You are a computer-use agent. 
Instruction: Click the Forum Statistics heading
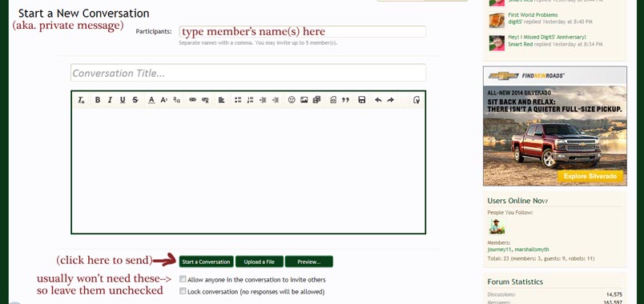(515, 282)
